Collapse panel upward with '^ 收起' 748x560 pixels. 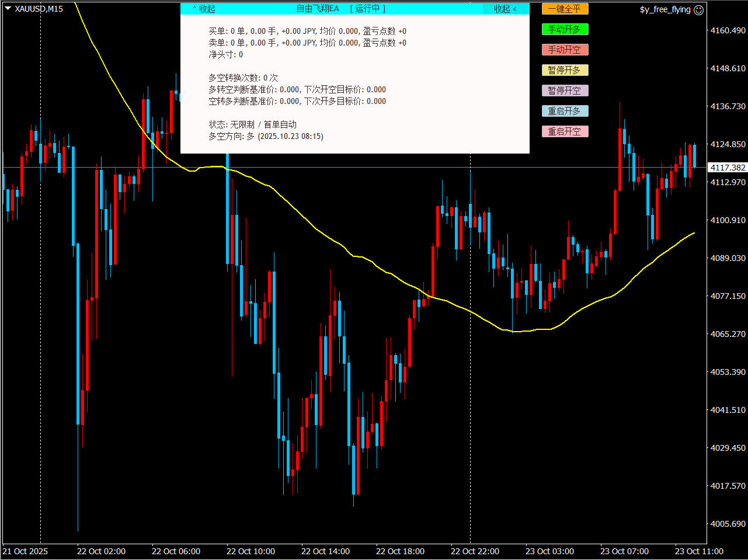tap(204, 9)
